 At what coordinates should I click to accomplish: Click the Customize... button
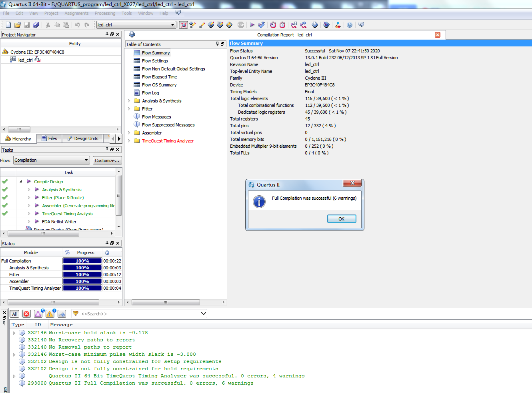pyautogui.click(x=107, y=160)
